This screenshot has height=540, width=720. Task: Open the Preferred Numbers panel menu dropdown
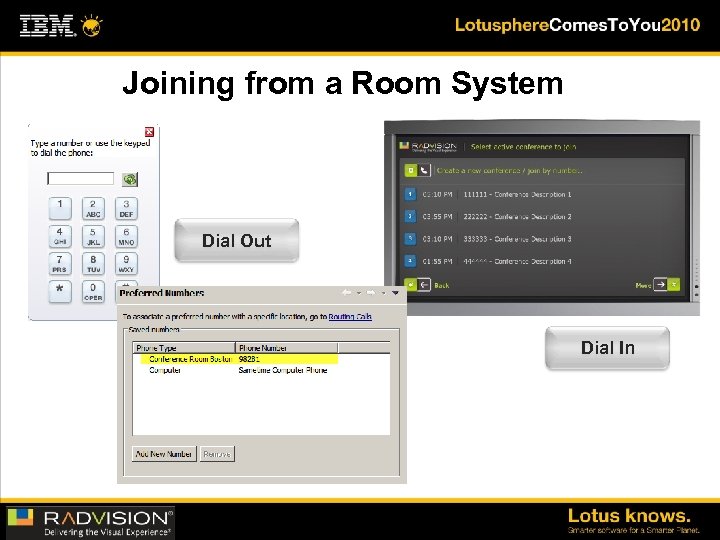pyautogui.click(x=395, y=292)
